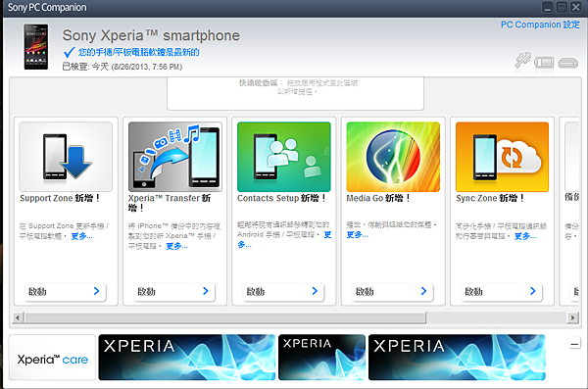
Task: Click the wrench tools icon at top right
Action: tap(522, 60)
